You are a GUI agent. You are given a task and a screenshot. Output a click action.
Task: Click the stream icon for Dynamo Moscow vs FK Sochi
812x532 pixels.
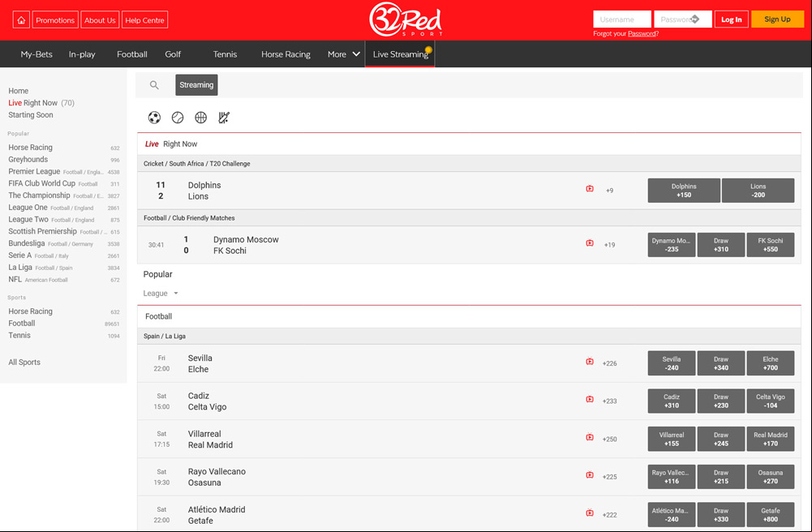[x=590, y=243]
